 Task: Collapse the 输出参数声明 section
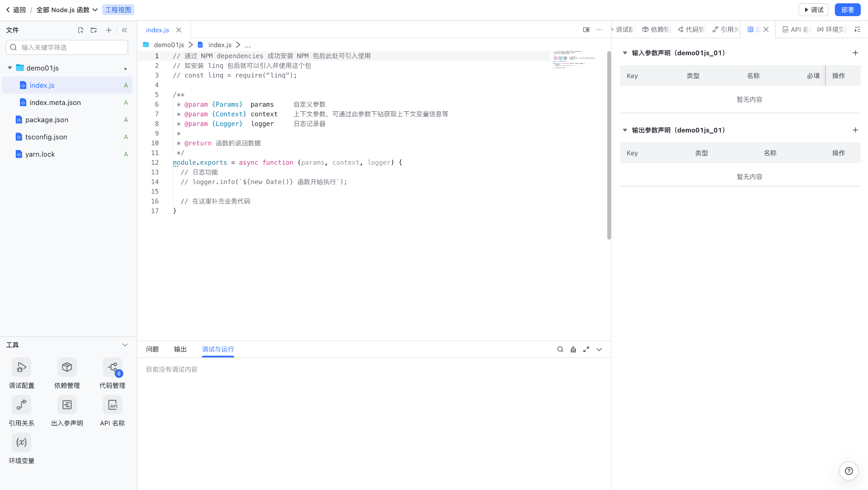[x=625, y=130]
